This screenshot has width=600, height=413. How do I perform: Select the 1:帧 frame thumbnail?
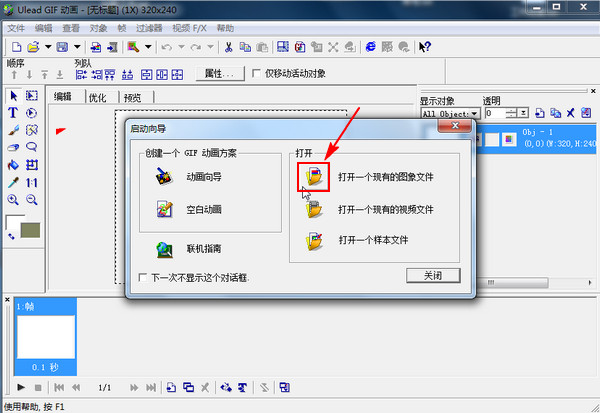click(x=46, y=336)
